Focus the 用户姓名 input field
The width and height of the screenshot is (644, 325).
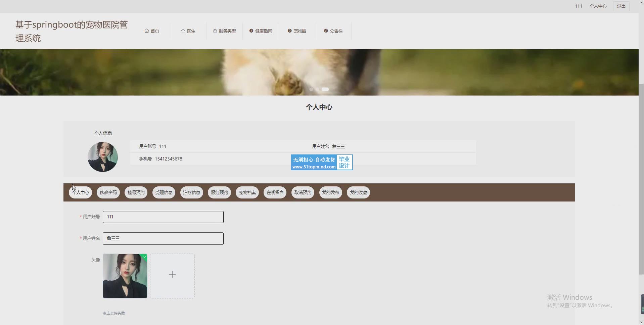tap(163, 238)
